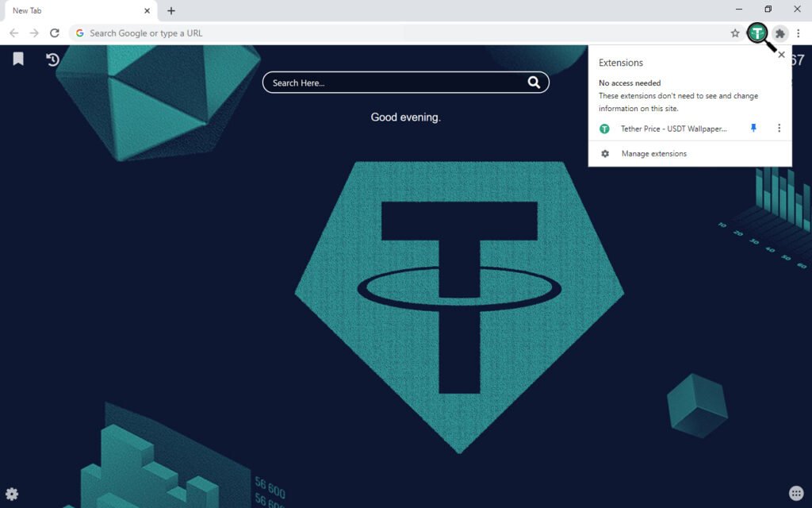Open the bookmarks icon on the page
Viewport: 812px width, 508px height.
pos(18,60)
